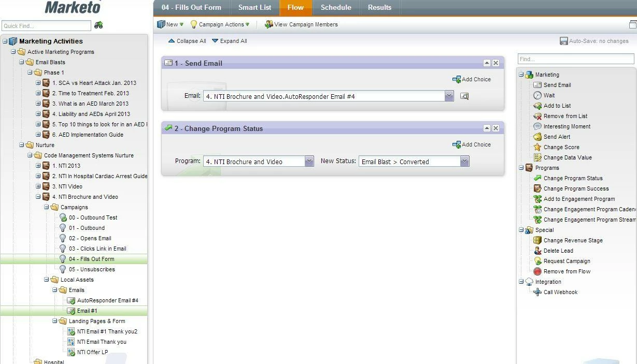637x364 pixels.
Task: Select 01 - Outbound campaign
Action: pyautogui.click(x=87, y=228)
